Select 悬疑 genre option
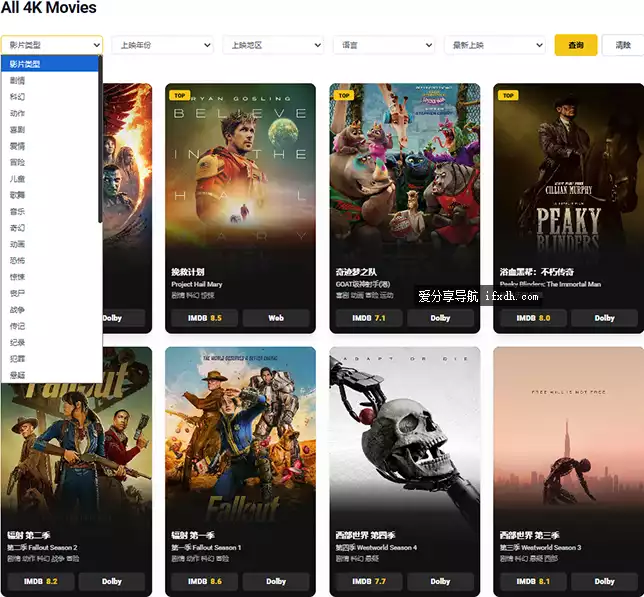The width and height of the screenshot is (644, 597). coord(50,375)
